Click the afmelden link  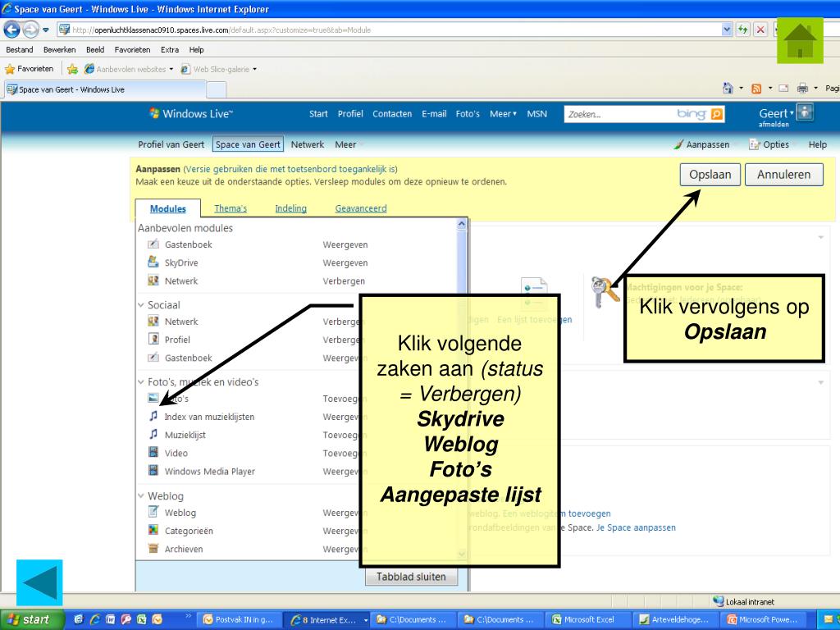774,125
